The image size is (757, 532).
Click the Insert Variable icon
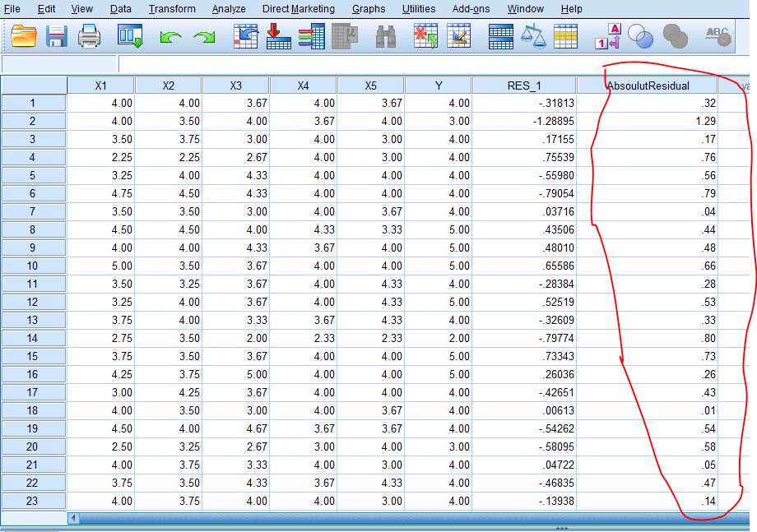[458, 37]
